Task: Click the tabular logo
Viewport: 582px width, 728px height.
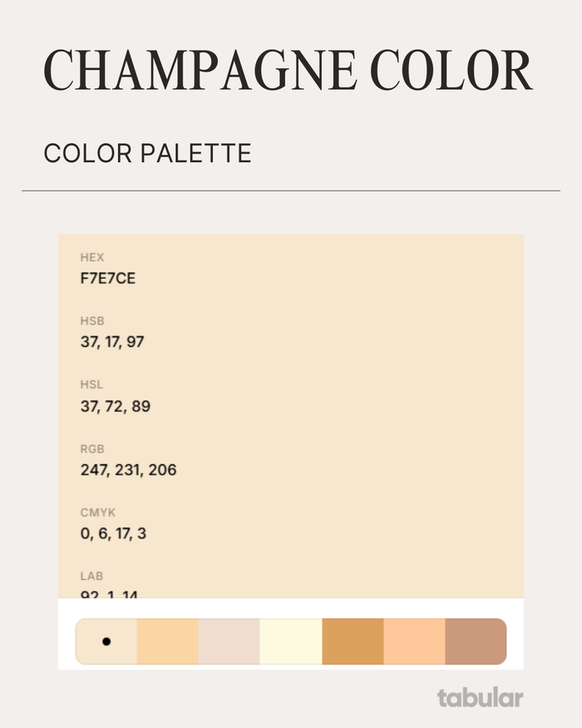Action: pyautogui.click(x=481, y=698)
